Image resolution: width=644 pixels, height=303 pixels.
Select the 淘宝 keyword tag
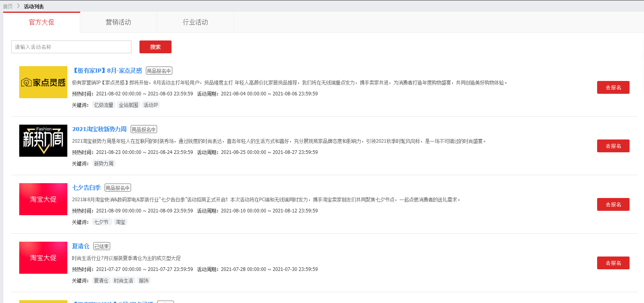121,222
